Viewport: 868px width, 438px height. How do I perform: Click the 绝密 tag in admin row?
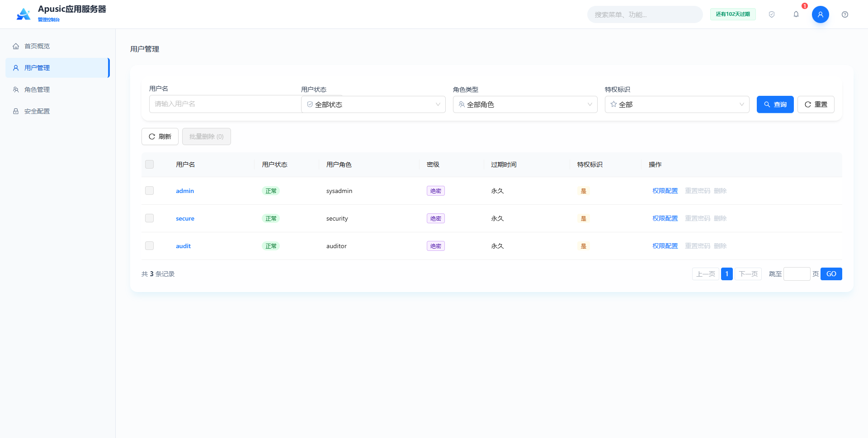click(436, 191)
